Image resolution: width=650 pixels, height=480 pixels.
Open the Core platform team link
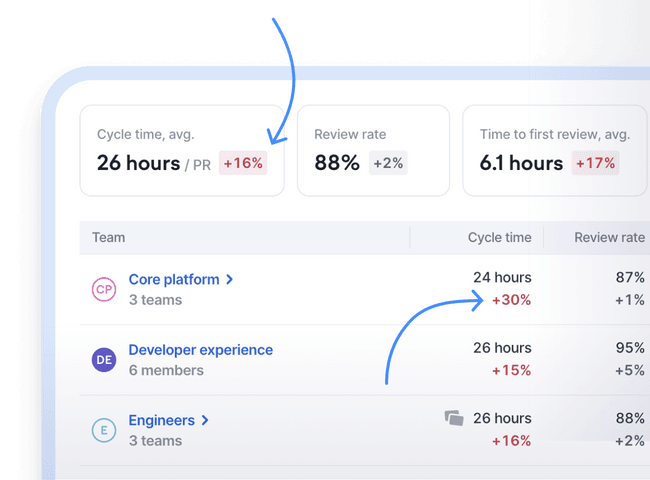[173, 280]
